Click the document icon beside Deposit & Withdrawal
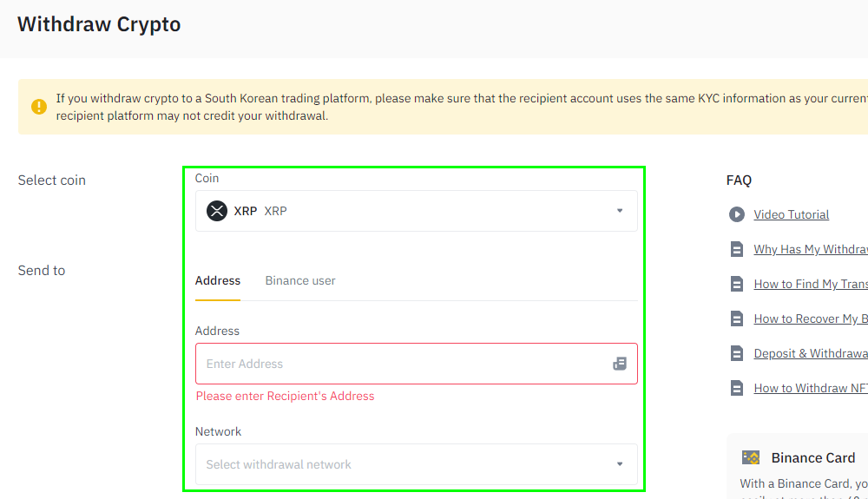The height and width of the screenshot is (499, 868). coord(736,353)
